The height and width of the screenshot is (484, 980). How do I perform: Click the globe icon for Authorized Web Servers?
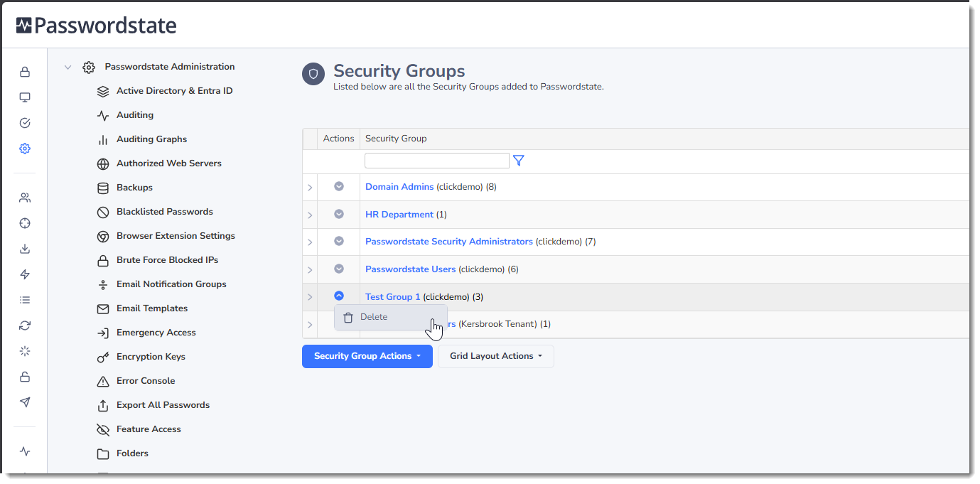(103, 163)
